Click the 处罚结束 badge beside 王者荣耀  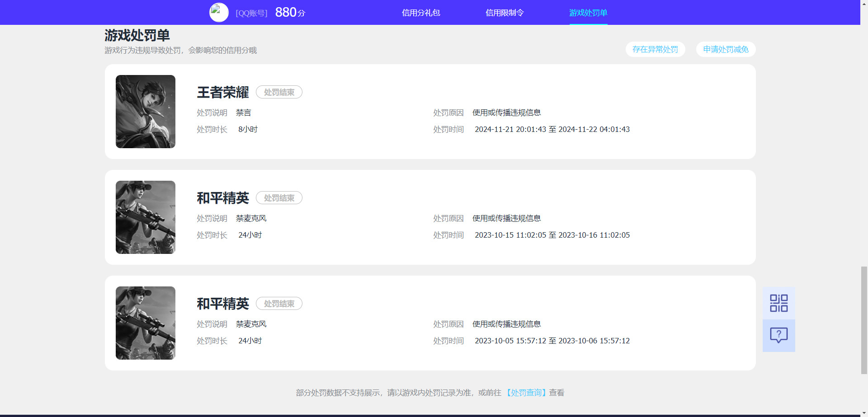coord(279,92)
